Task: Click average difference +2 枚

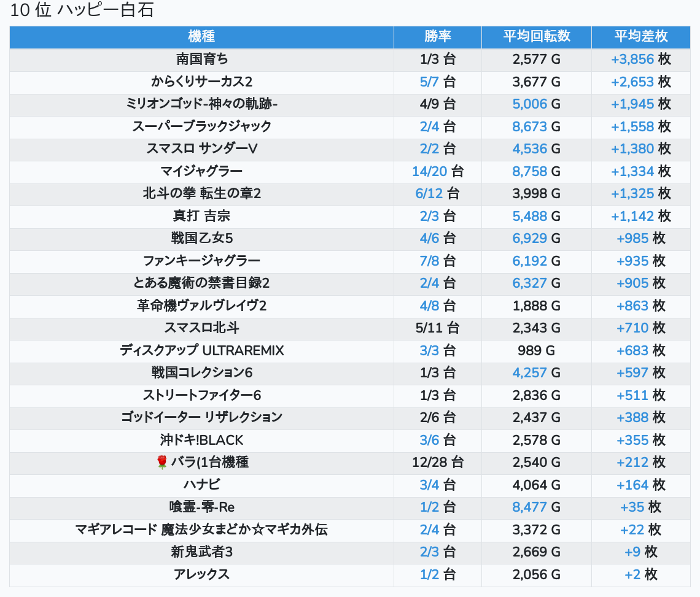Action: coord(640,574)
